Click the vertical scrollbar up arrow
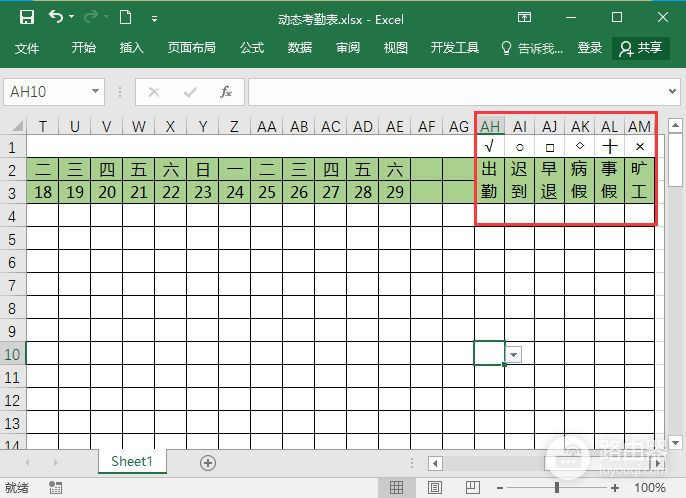Viewport: 686px width, 498px height. pos(675,126)
